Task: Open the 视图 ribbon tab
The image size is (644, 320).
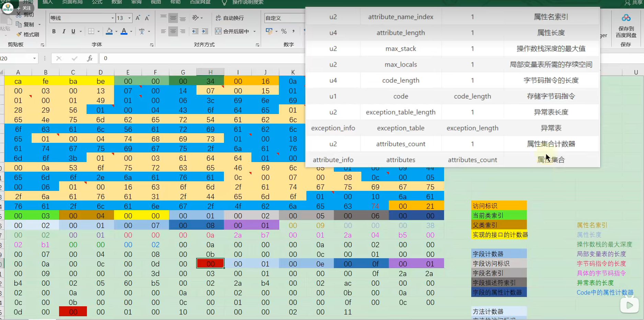Action: [x=156, y=2]
